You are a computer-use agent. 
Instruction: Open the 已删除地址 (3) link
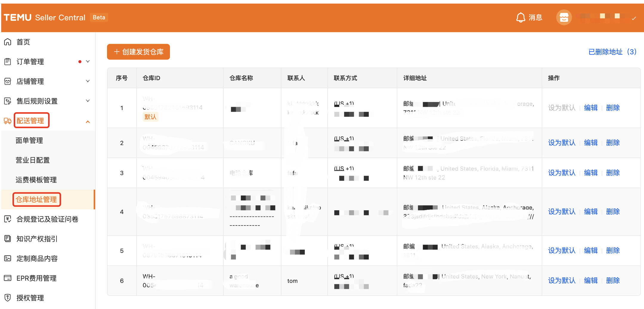coord(612,52)
